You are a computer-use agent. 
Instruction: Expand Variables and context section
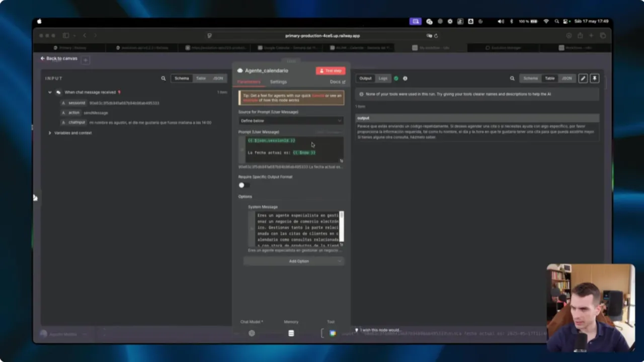click(x=50, y=133)
